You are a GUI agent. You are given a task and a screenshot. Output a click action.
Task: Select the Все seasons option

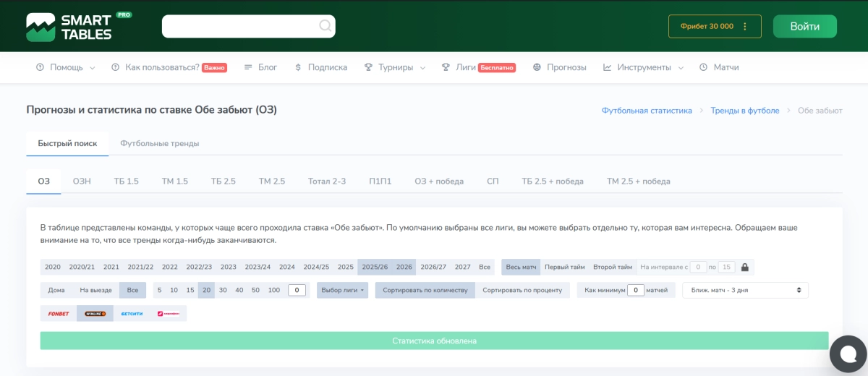[x=485, y=267]
